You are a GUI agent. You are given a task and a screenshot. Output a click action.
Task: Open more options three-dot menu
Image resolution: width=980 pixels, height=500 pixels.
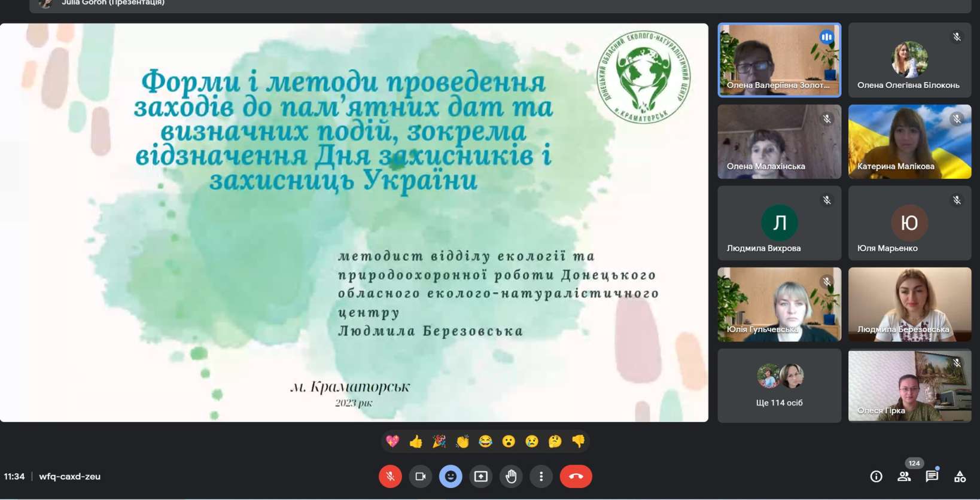click(x=541, y=477)
